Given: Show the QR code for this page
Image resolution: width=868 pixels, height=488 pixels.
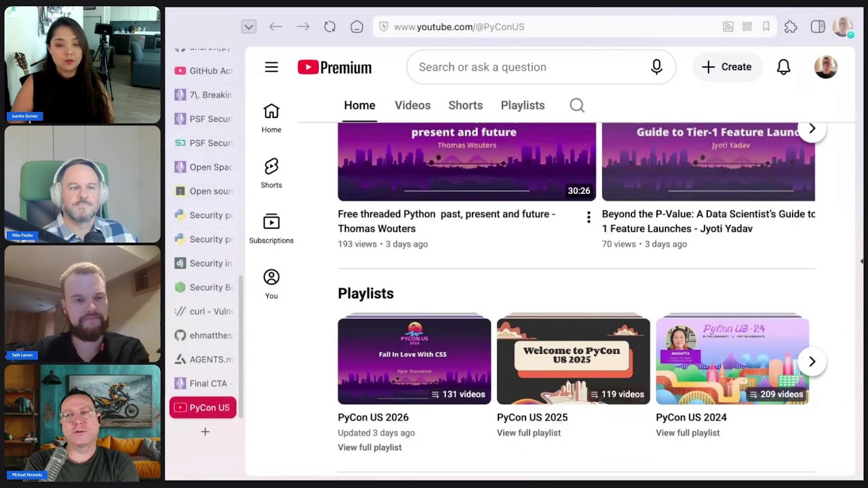Looking at the screenshot, I should pyautogui.click(x=747, y=26).
